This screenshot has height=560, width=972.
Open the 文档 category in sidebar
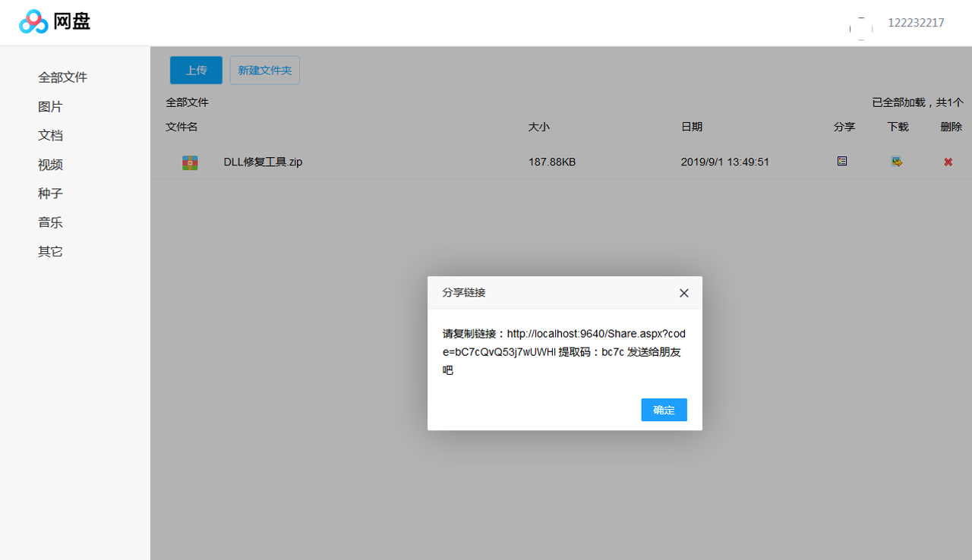point(50,135)
